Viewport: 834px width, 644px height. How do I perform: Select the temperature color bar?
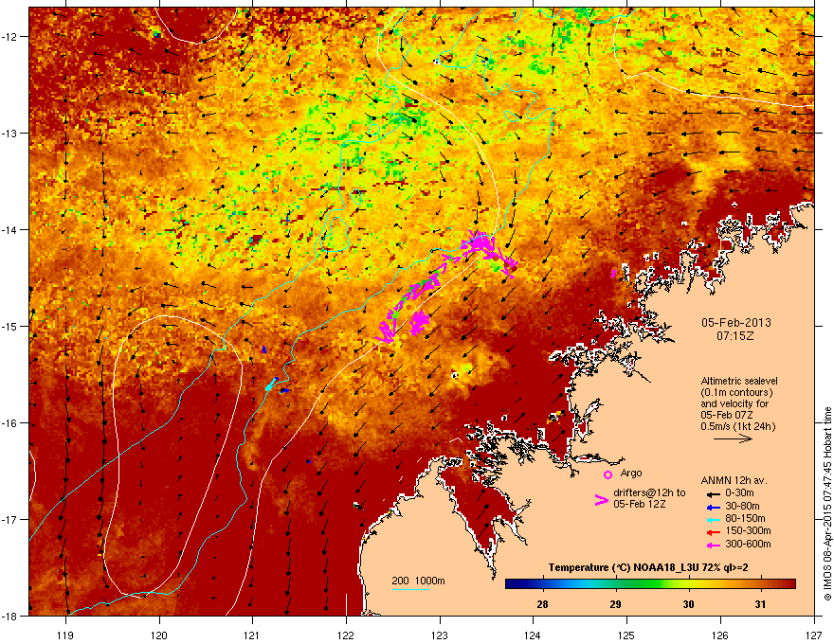click(650, 584)
